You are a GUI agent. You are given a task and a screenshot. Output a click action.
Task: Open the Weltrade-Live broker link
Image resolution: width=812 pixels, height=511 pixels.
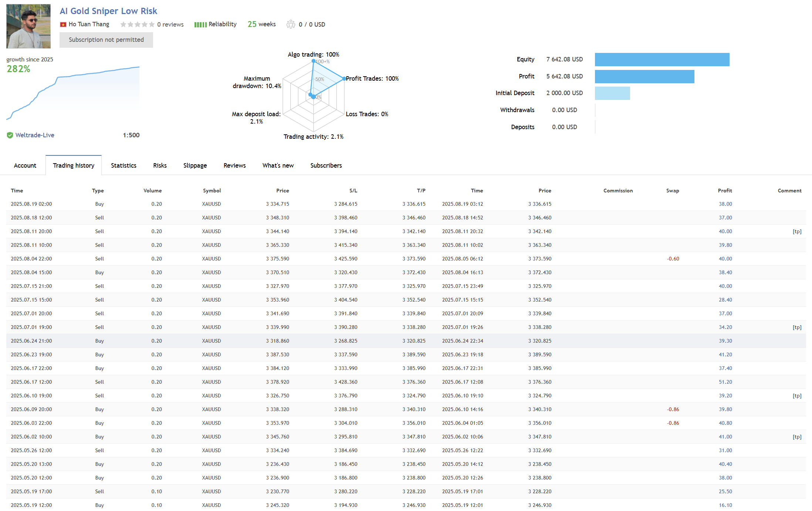click(x=35, y=135)
